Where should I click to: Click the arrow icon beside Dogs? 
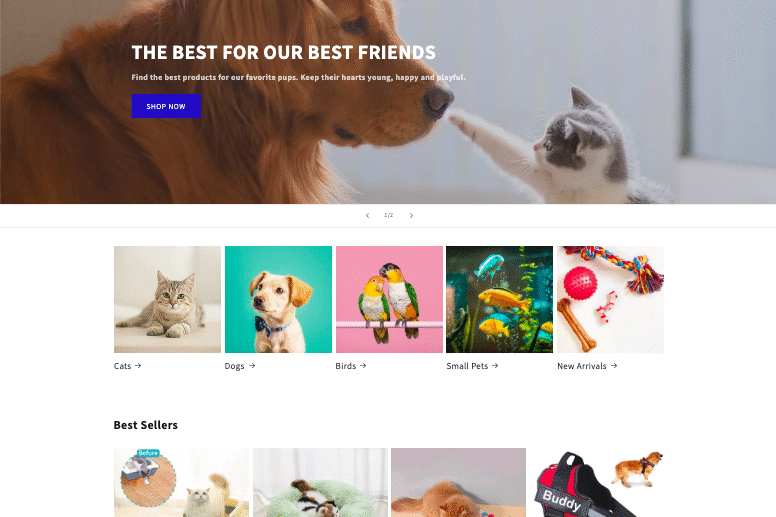[x=252, y=366]
